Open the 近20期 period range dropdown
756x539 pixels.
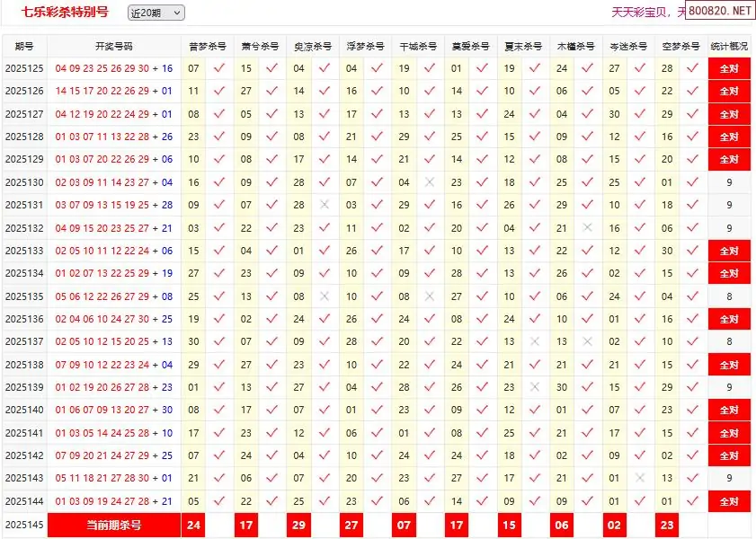(x=155, y=13)
